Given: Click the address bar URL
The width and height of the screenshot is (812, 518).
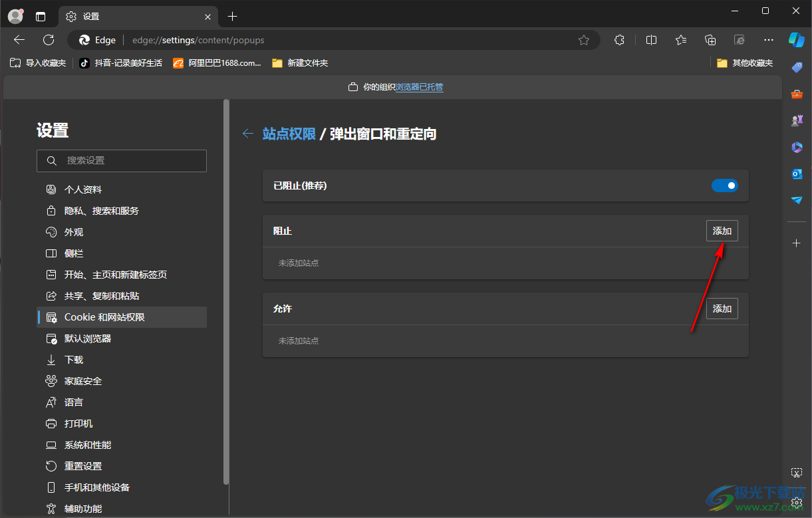Looking at the screenshot, I should pos(198,40).
